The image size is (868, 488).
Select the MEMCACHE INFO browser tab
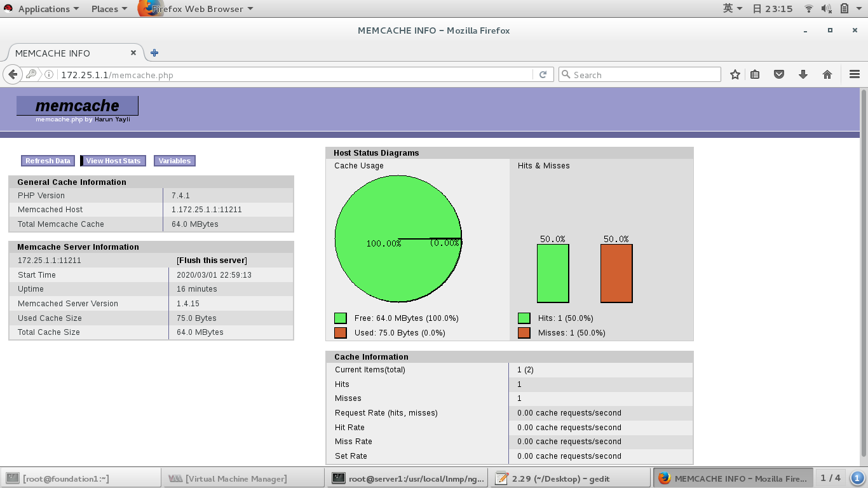point(75,53)
